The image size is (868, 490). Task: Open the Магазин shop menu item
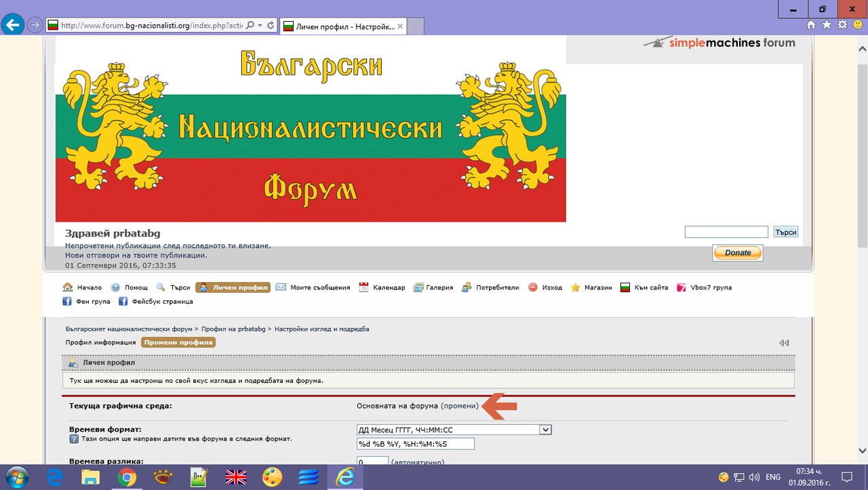click(591, 287)
